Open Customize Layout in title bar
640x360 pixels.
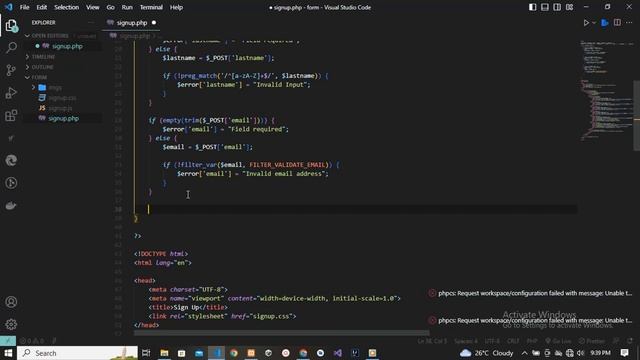569,7
